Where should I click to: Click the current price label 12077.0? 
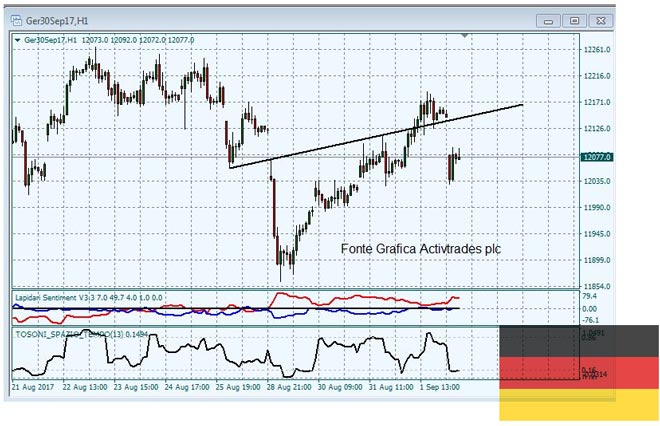click(596, 157)
